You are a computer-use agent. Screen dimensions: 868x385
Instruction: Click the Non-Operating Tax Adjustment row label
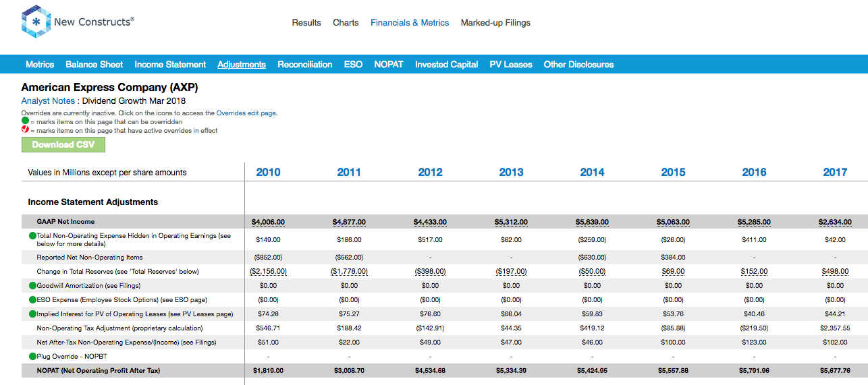click(119, 328)
